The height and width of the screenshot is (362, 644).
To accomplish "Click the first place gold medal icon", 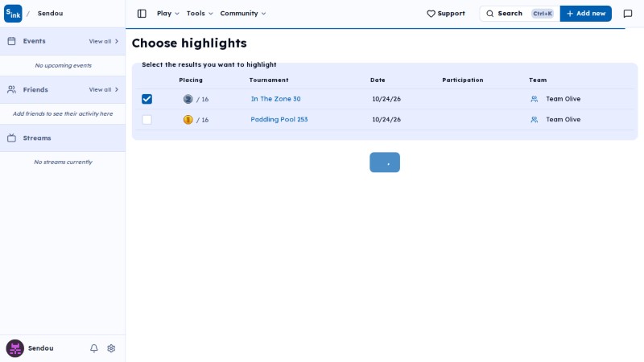I will [188, 119].
